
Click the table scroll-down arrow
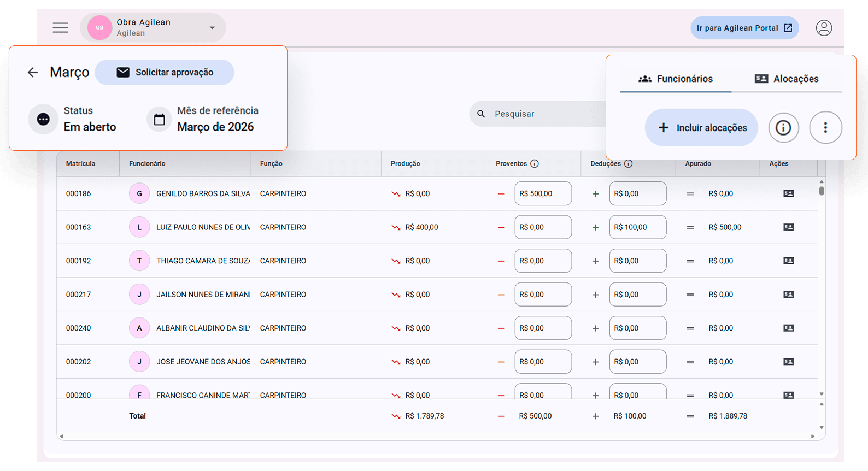tap(822, 394)
